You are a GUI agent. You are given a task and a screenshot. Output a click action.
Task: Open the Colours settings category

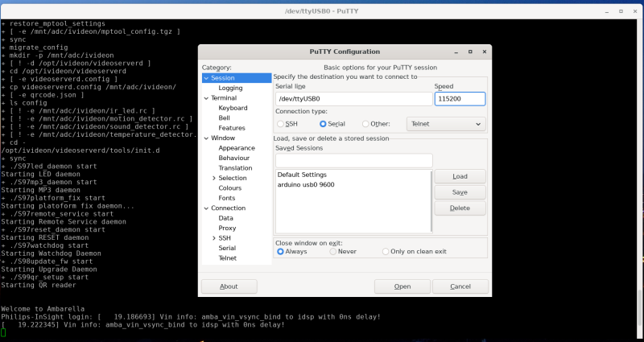[230, 188]
